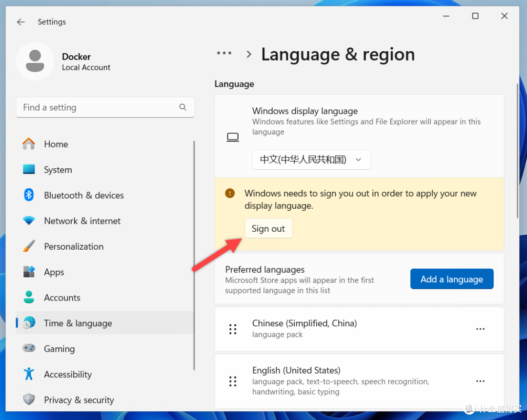Click the Language & region page title

[x=338, y=55]
